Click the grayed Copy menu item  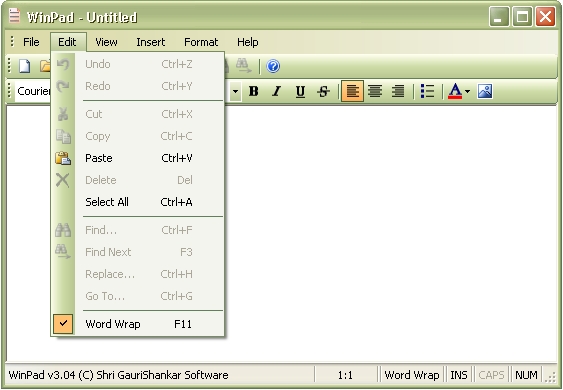(x=138, y=136)
